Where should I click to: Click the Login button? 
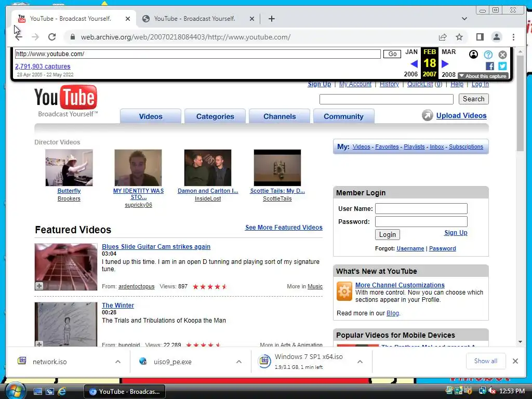(388, 234)
